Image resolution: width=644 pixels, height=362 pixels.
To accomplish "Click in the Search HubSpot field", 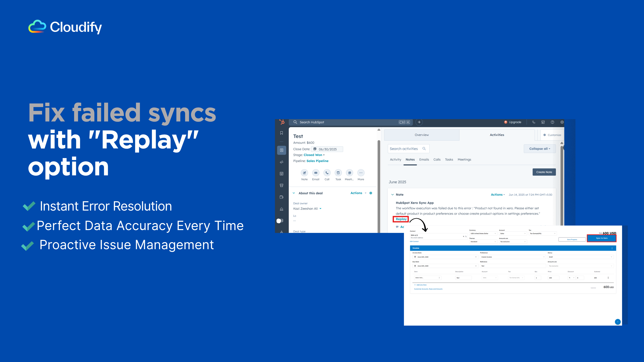I will tap(351, 122).
